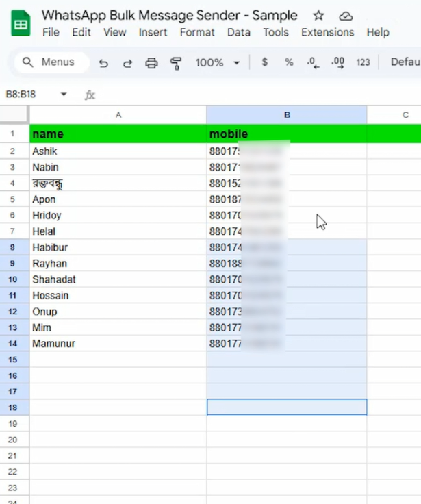Open the Edit menu

[81, 32]
